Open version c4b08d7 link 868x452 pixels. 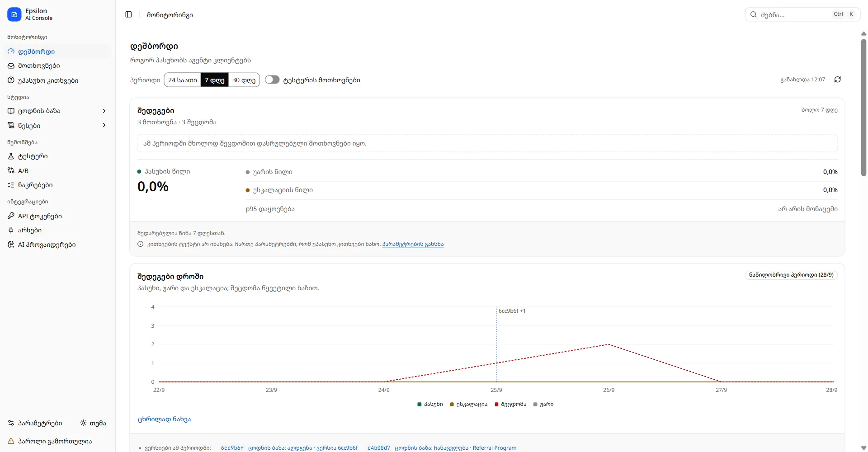(x=379, y=448)
